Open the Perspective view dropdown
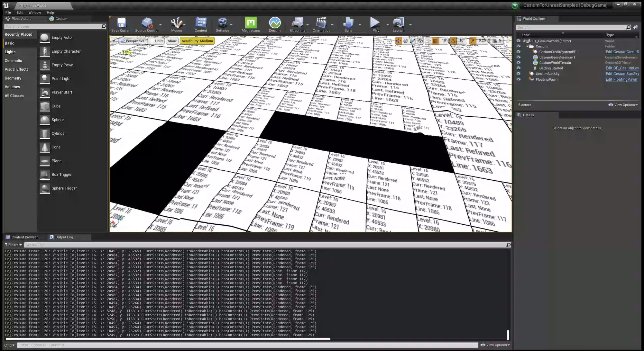The height and width of the screenshot is (351, 644). click(134, 40)
